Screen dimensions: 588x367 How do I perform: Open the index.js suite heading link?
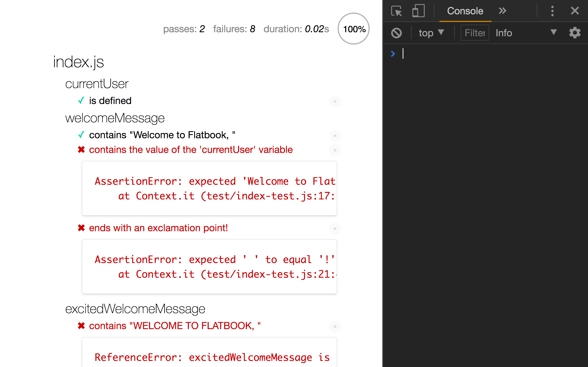(x=78, y=62)
